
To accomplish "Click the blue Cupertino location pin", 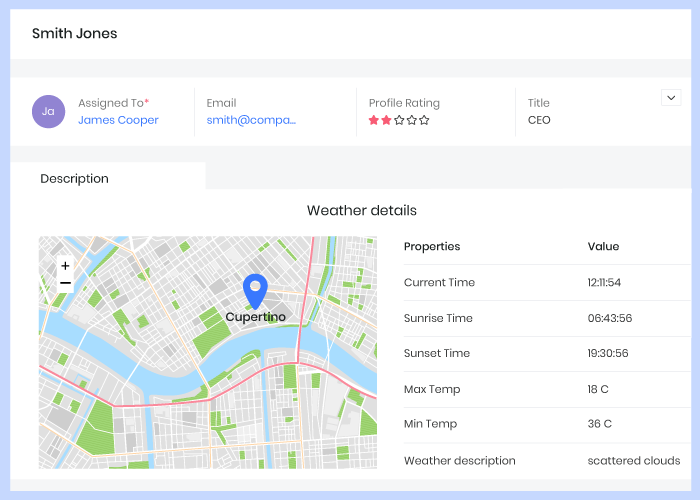I will [x=255, y=290].
